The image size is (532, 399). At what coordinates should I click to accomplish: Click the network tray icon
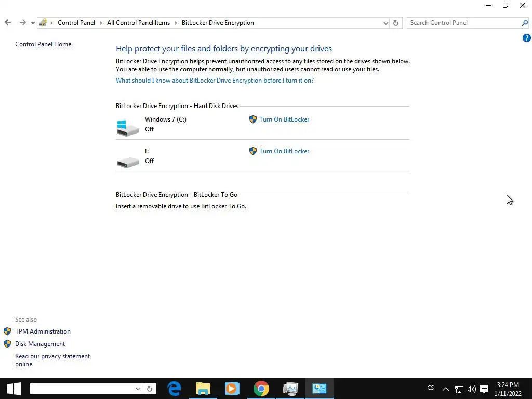(x=459, y=389)
